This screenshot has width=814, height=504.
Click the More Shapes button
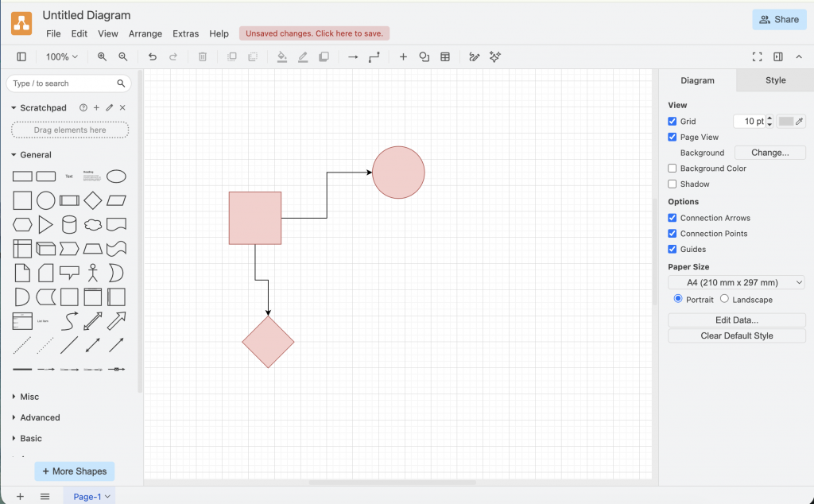[74, 471]
